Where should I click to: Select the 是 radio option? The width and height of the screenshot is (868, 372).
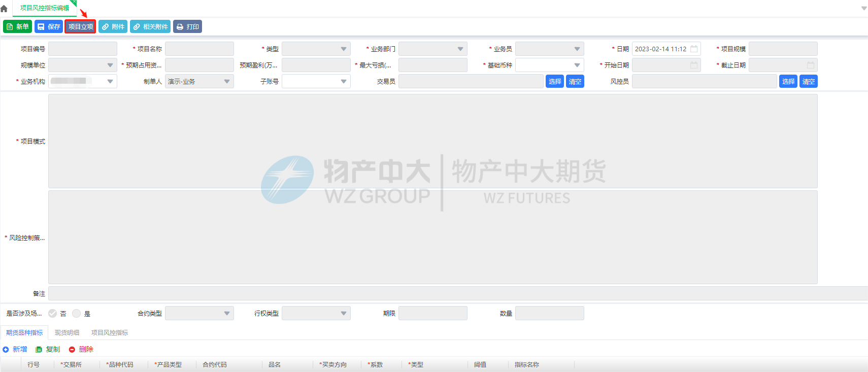point(77,314)
